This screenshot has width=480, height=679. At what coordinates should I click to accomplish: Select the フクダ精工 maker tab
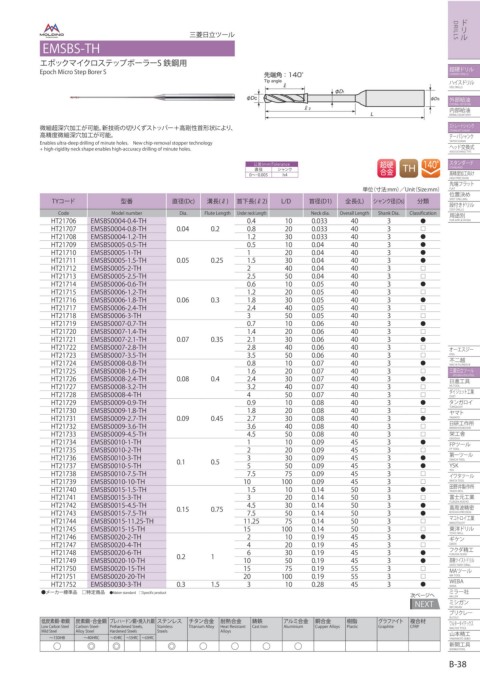coord(463,550)
